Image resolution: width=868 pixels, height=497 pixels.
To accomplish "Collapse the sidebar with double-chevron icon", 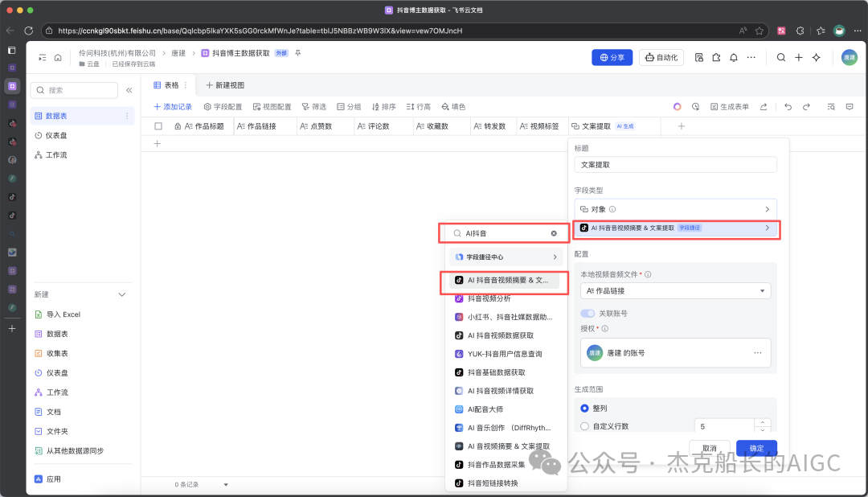I will 129,90.
